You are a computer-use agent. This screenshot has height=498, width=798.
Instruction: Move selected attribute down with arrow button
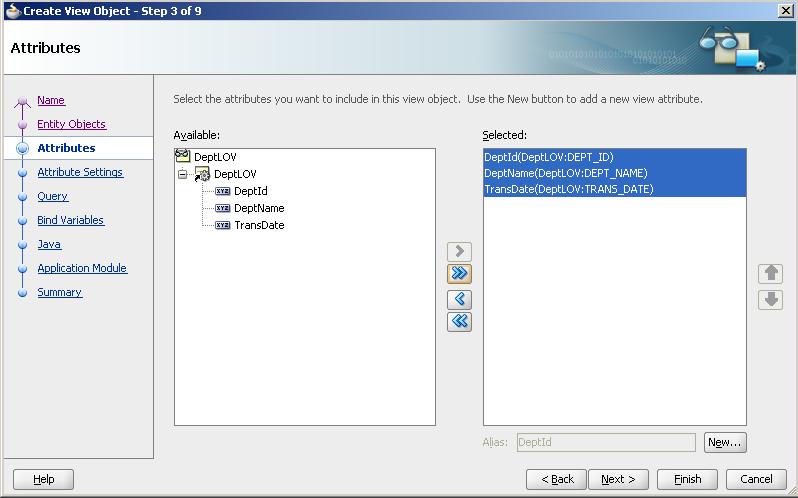[x=771, y=300]
